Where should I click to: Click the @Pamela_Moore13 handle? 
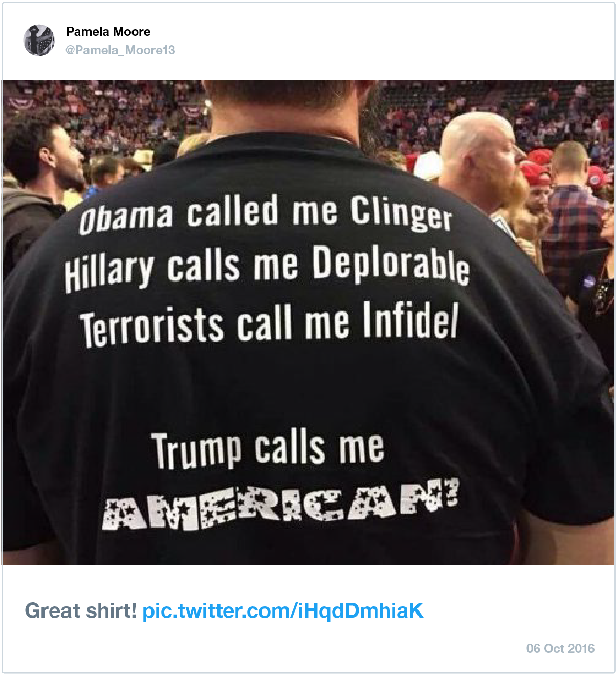[x=120, y=50]
